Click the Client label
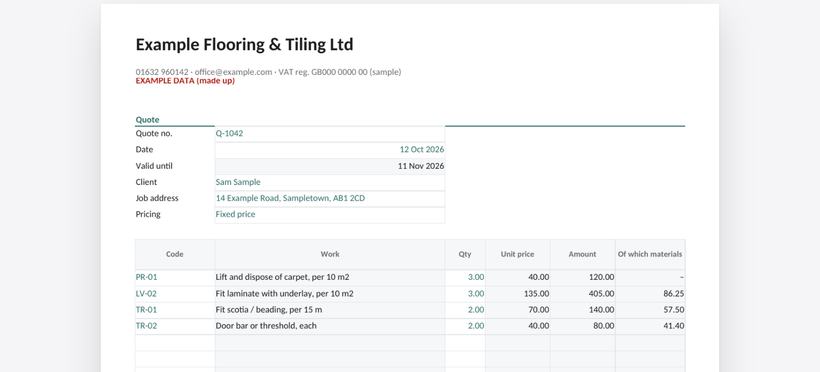 [x=146, y=182]
